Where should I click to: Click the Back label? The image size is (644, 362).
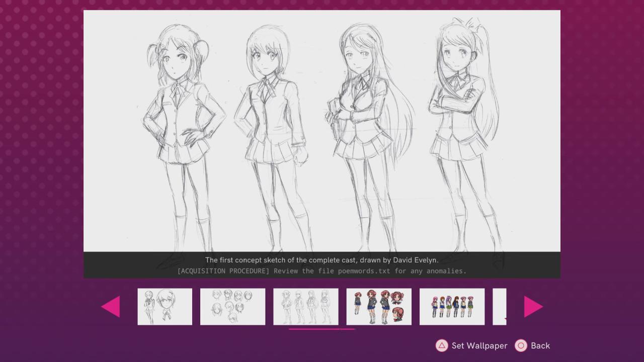(x=540, y=346)
